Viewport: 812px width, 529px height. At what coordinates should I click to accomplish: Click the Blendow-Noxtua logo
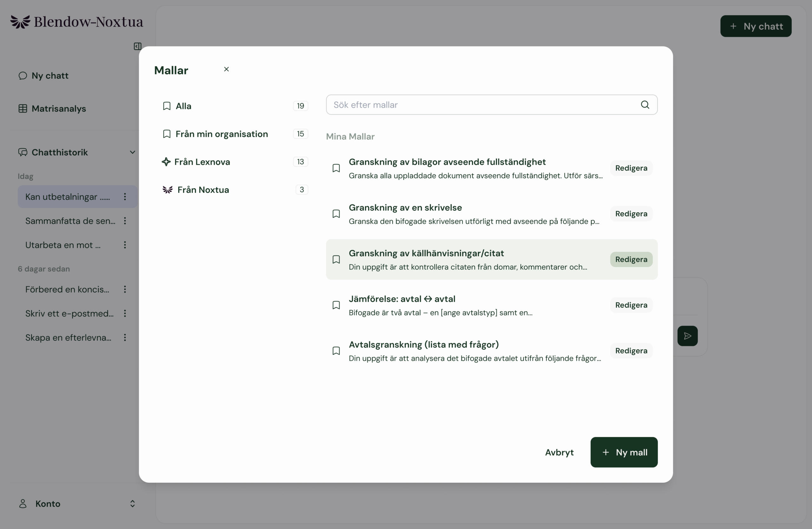(x=77, y=22)
